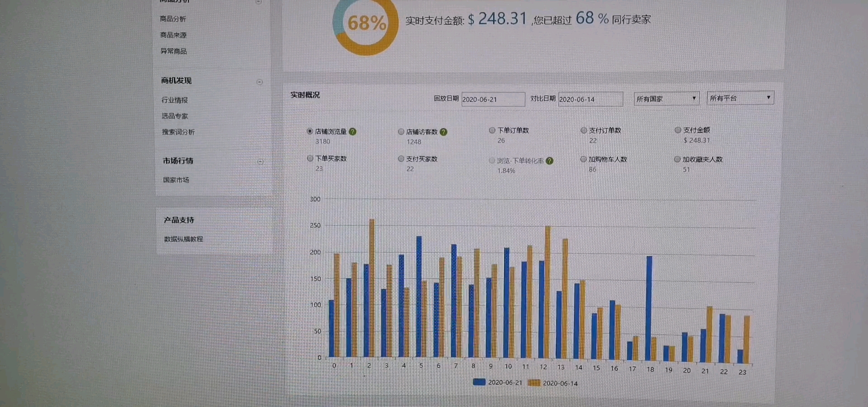The height and width of the screenshot is (407, 868).
Task: Click the 26 orders placed value
Action: [x=501, y=141]
